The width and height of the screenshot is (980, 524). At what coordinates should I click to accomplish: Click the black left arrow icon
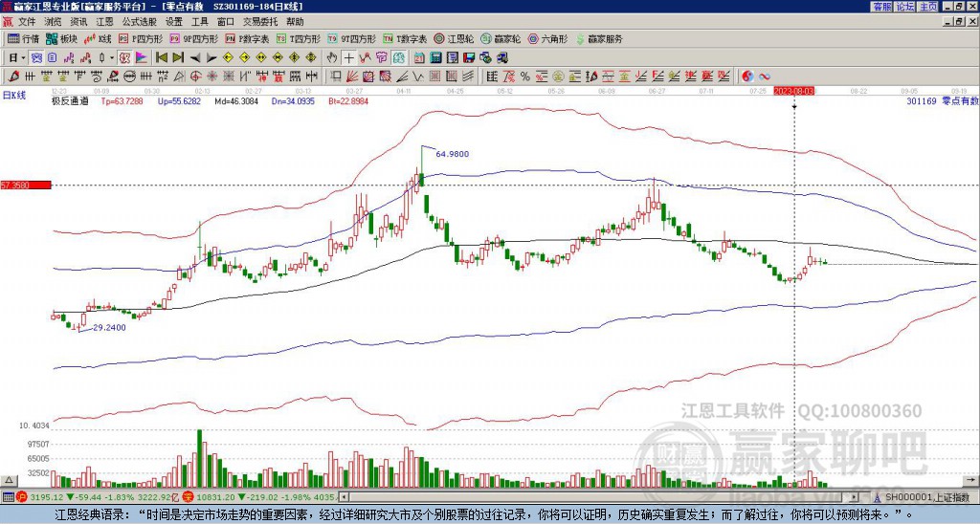click(195, 58)
